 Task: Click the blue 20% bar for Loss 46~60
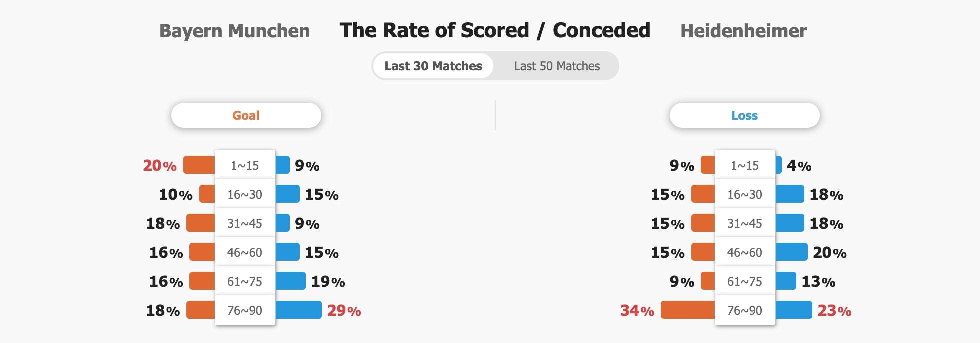[791, 252]
